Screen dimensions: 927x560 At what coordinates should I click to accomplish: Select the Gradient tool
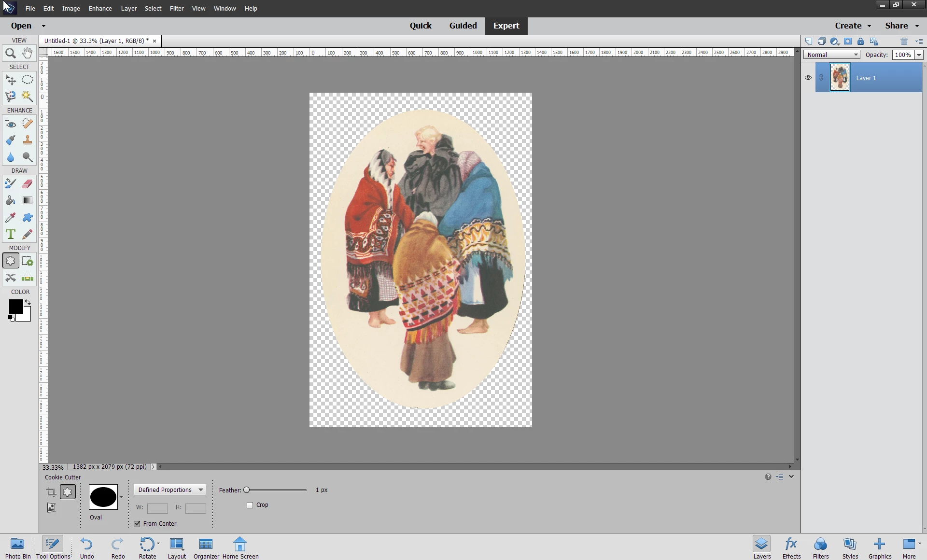(28, 200)
